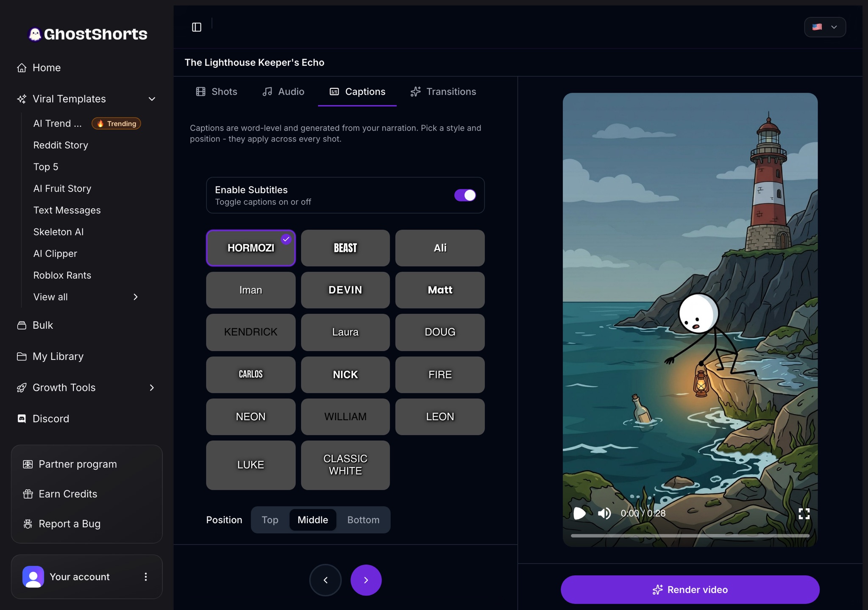The image size is (868, 610).
Task: Seek on the video progress bar
Action: (x=690, y=536)
